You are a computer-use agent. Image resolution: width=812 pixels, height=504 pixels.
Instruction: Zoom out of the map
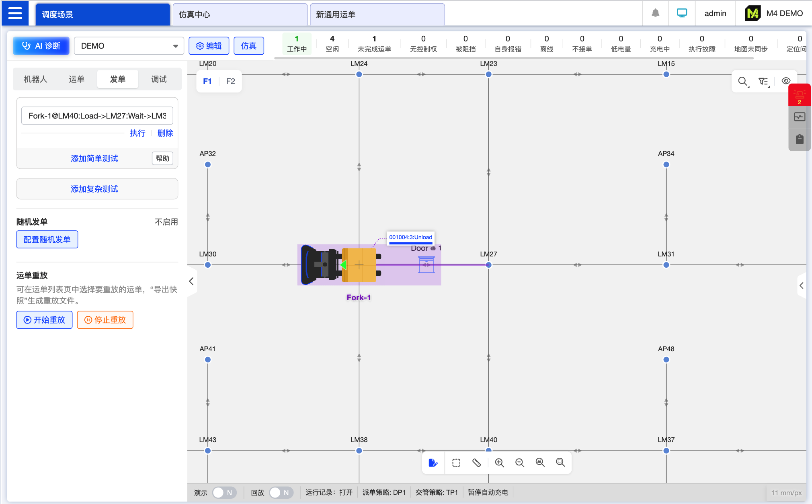point(519,463)
